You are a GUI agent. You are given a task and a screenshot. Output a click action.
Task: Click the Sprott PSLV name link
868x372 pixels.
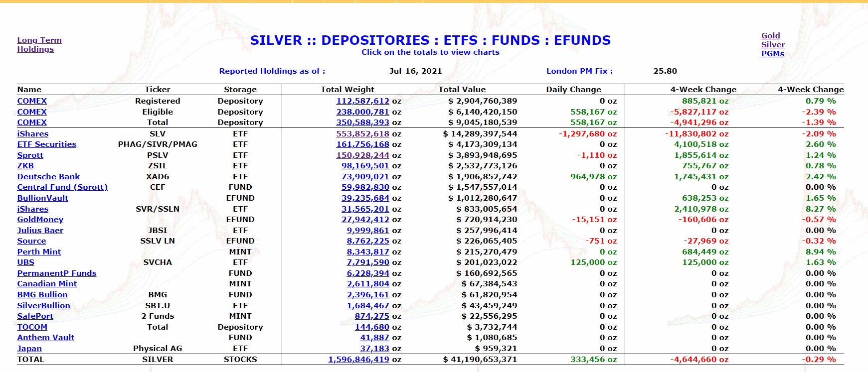(x=30, y=155)
